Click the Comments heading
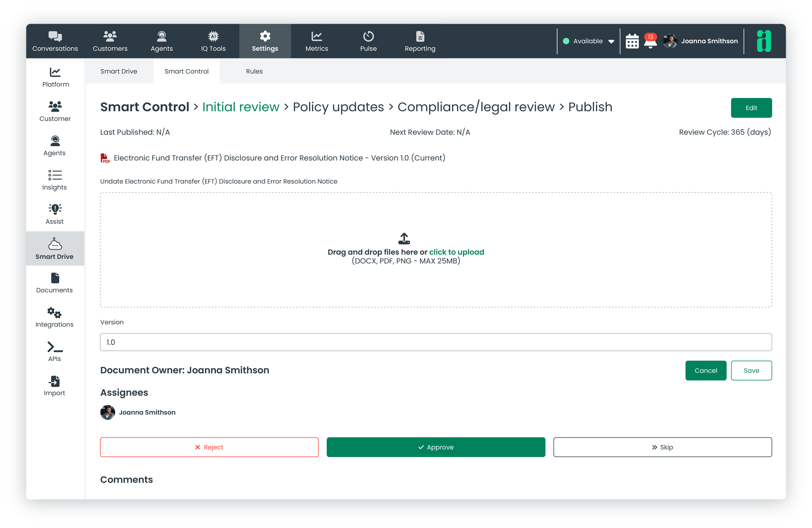Viewport: 812px width, 528px height. (127, 479)
